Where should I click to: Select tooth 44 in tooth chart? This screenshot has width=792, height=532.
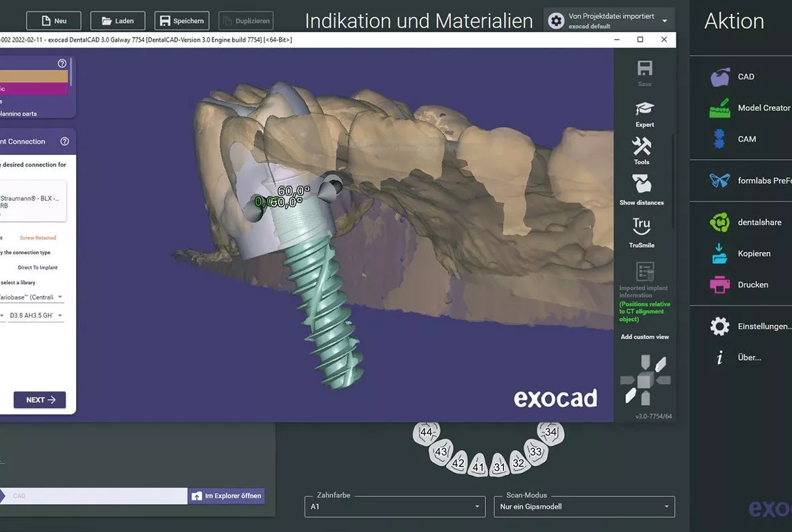click(x=427, y=433)
